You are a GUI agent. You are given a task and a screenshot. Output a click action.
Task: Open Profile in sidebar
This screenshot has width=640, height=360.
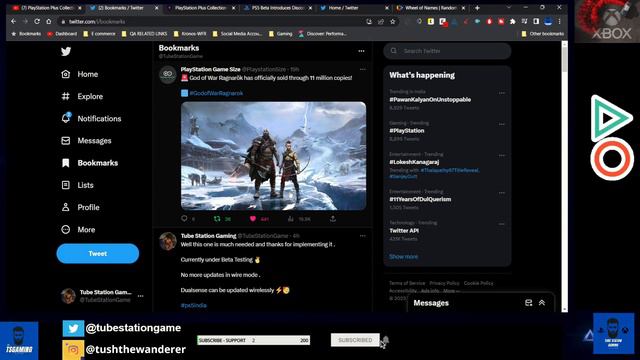coord(80,207)
